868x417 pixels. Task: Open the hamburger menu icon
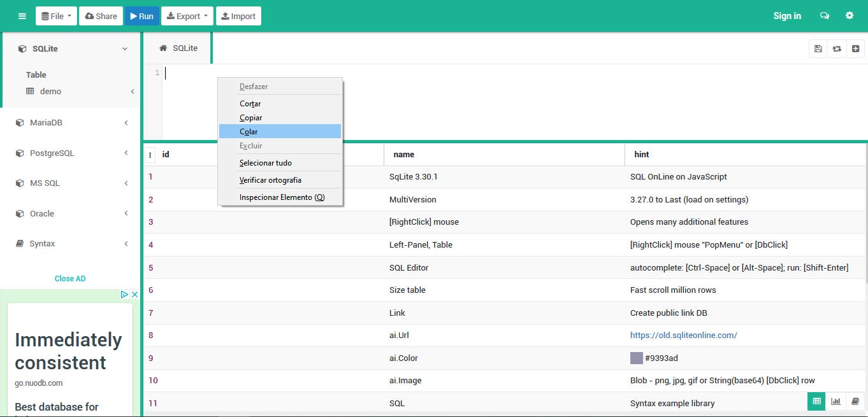tap(22, 16)
